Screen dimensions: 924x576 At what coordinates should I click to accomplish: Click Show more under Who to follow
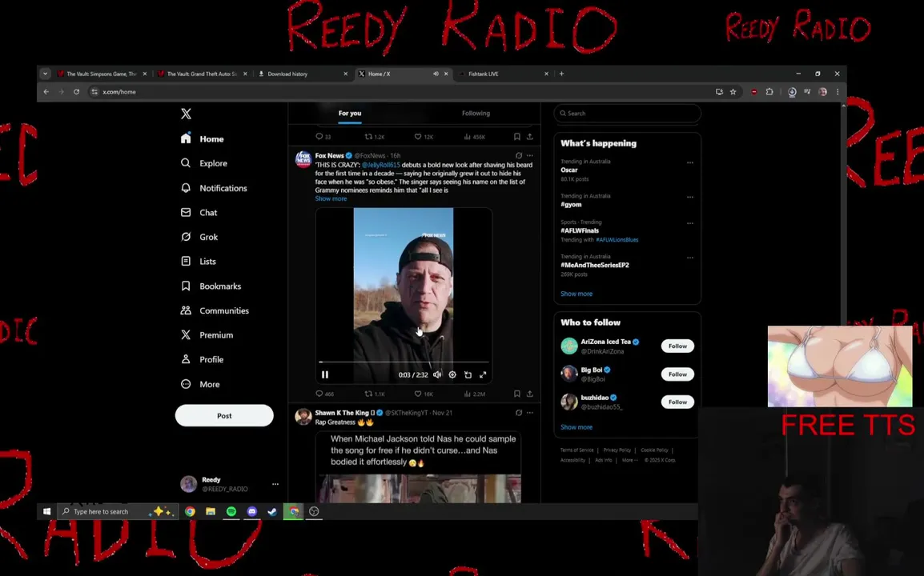tap(576, 427)
